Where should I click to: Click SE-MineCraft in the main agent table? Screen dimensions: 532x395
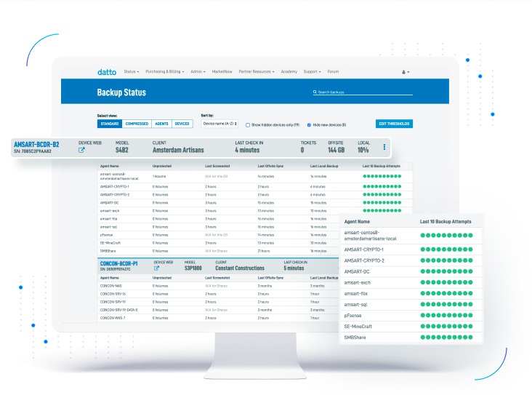(x=110, y=243)
